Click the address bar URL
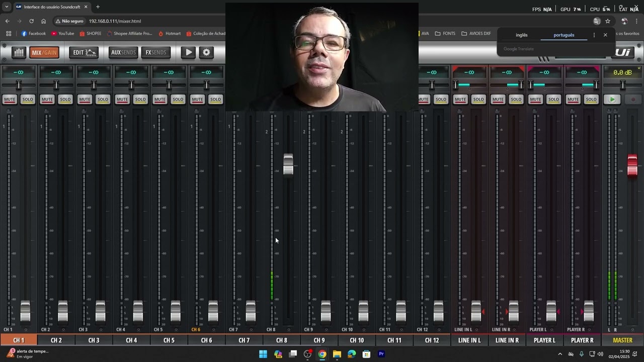Viewport: 644px width, 362px height. point(115,21)
